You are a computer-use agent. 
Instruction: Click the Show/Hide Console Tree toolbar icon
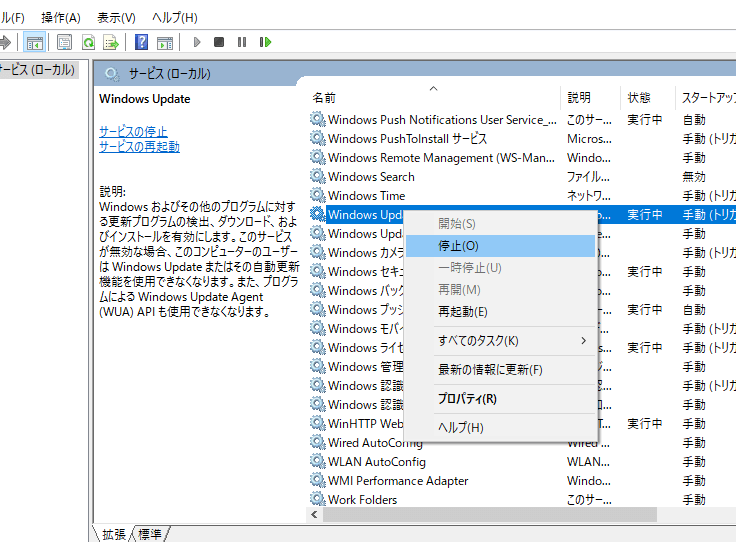[35, 42]
